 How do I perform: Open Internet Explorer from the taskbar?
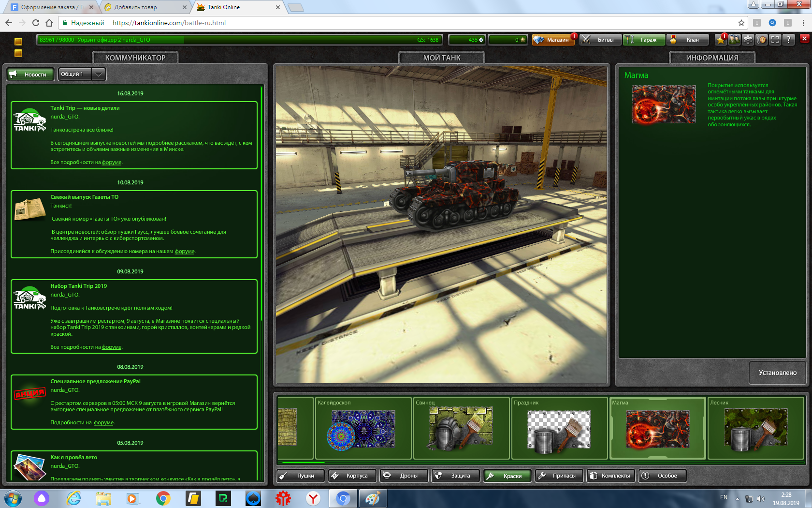(x=73, y=498)
